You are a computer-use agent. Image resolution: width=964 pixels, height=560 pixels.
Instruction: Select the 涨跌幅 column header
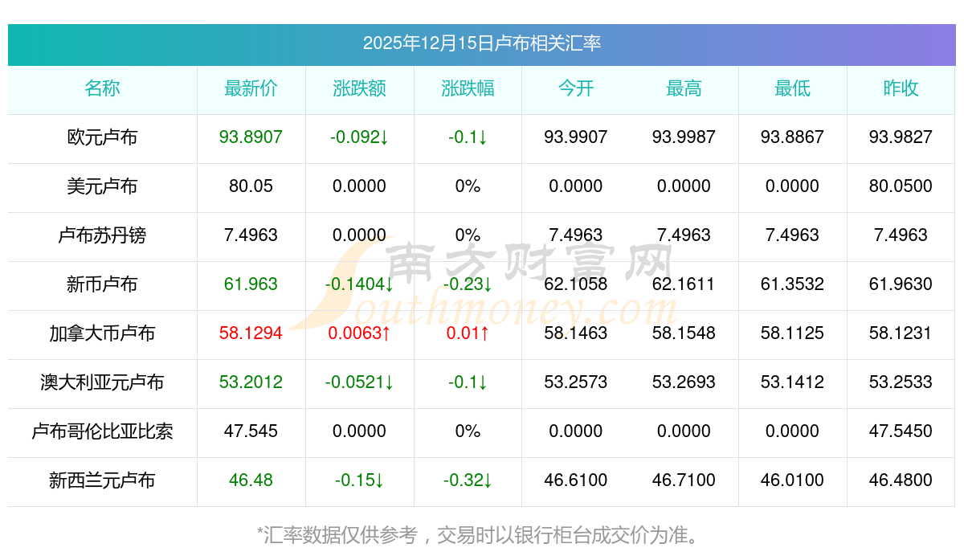[x=468, y=89]
